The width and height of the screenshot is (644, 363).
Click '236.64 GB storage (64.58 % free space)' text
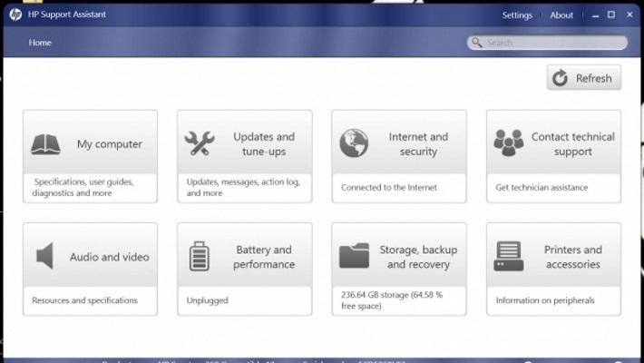(x=392, y=300)
